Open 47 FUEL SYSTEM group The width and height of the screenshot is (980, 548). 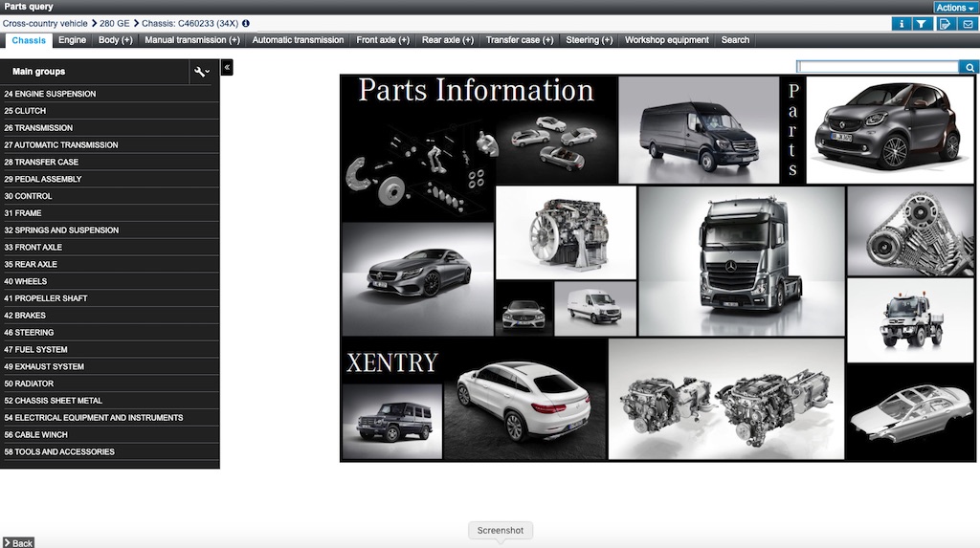pos(35,350)
